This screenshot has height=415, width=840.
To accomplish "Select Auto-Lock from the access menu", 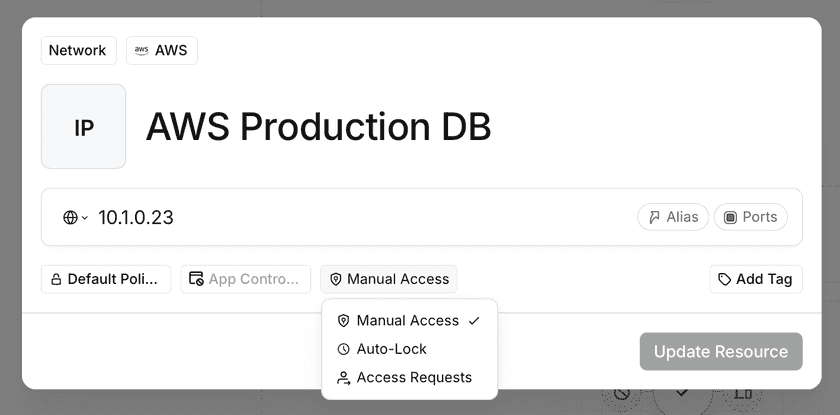I will 391,349.
